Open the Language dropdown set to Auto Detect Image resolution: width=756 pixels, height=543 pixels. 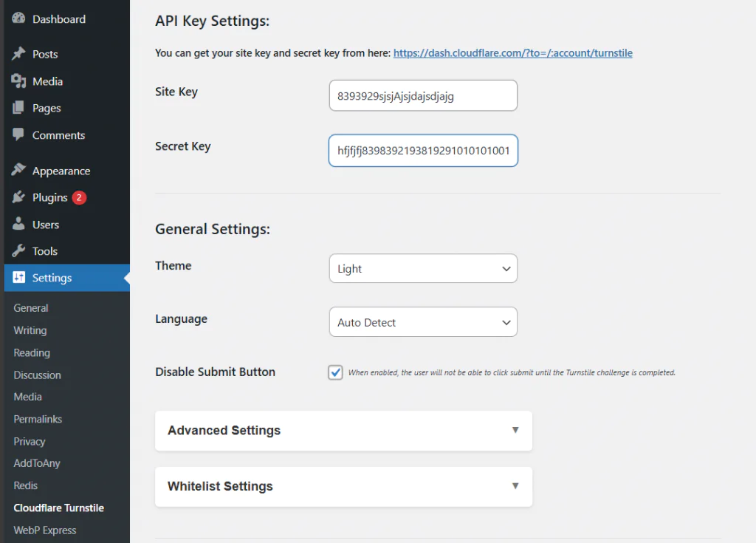423,322
